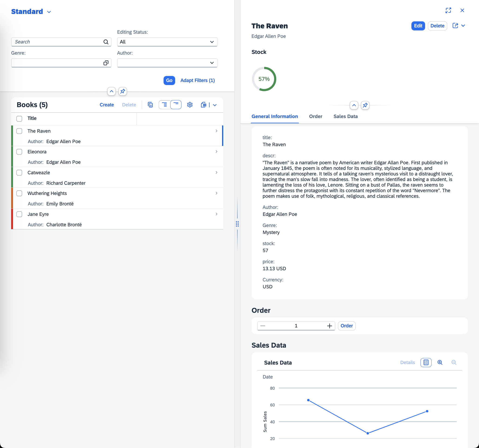Viewport: 479px width, 448px height.
Task: Show more per row in Books table
Action: pyautogui.click(x=164, y=105)
